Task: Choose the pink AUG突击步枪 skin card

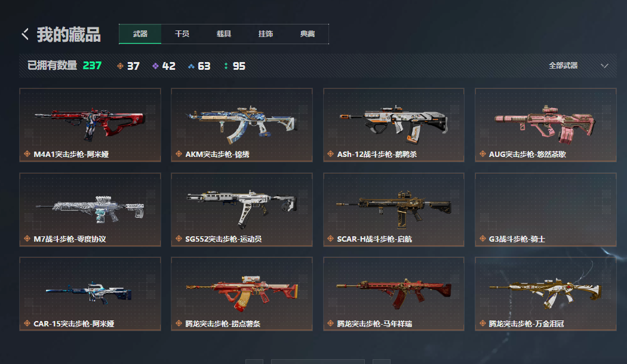Action: click(545, 125)
